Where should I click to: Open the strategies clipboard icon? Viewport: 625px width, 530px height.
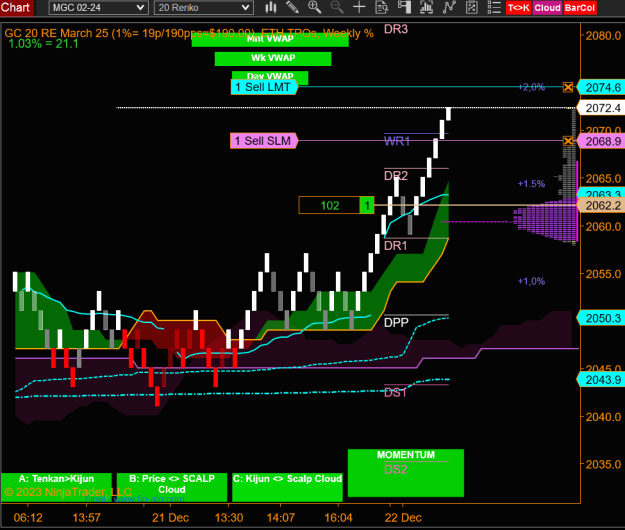[x=472, y=7]
